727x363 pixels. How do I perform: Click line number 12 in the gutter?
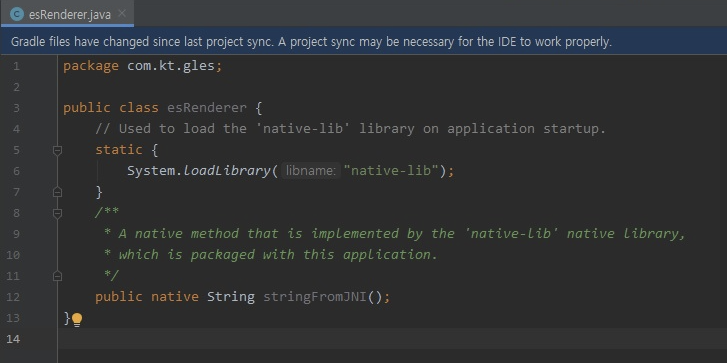coord(13,297)
